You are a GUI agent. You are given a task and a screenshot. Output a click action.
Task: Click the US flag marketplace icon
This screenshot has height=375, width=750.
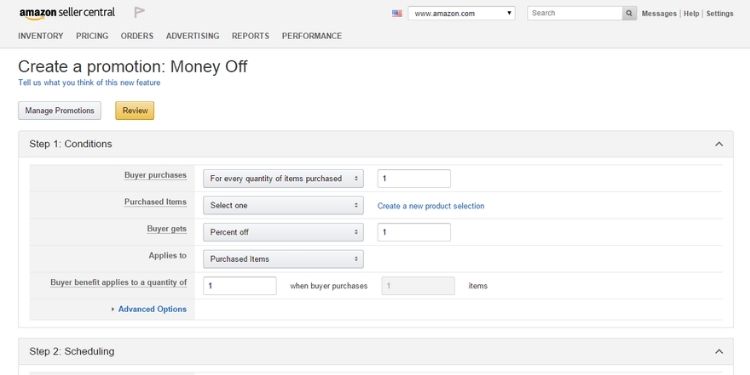point(397,13)
